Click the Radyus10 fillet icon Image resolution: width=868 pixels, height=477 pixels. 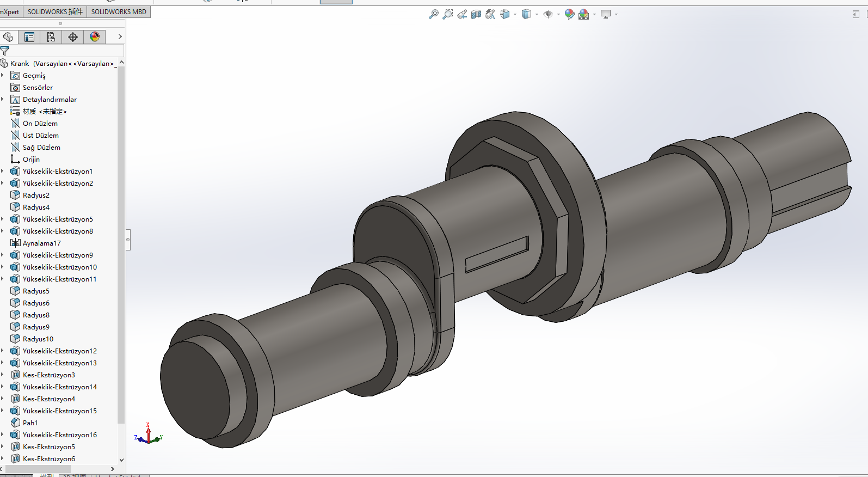pyautogui.click(x=15, y=339)
